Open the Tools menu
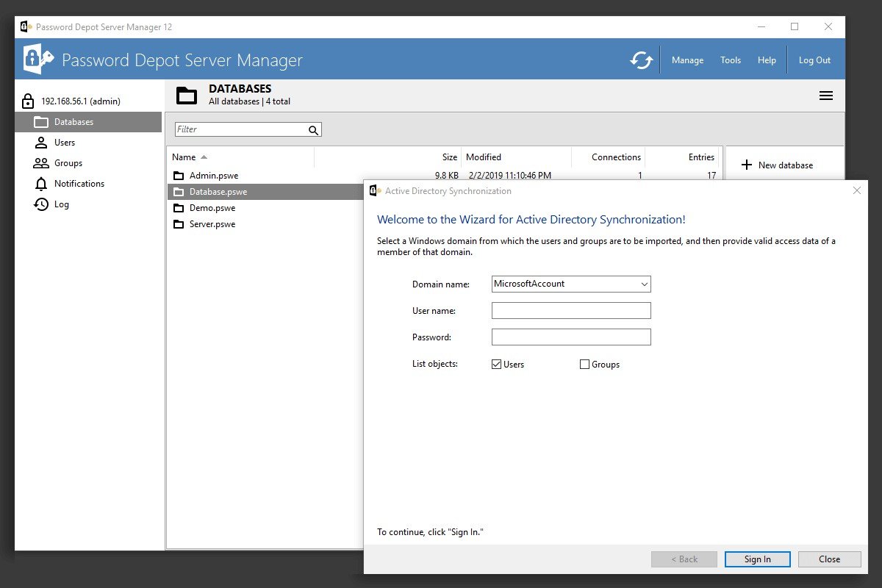 pos(731,60)
